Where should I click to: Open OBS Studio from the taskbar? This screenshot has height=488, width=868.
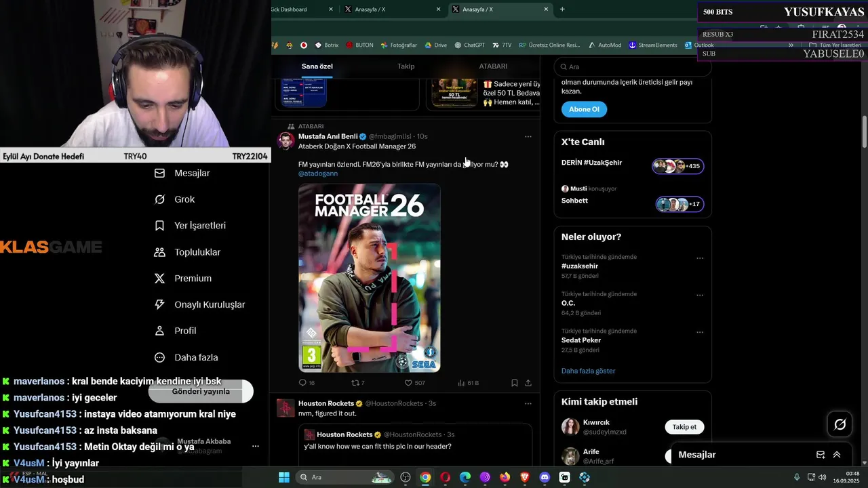click(x=406, y=477)
